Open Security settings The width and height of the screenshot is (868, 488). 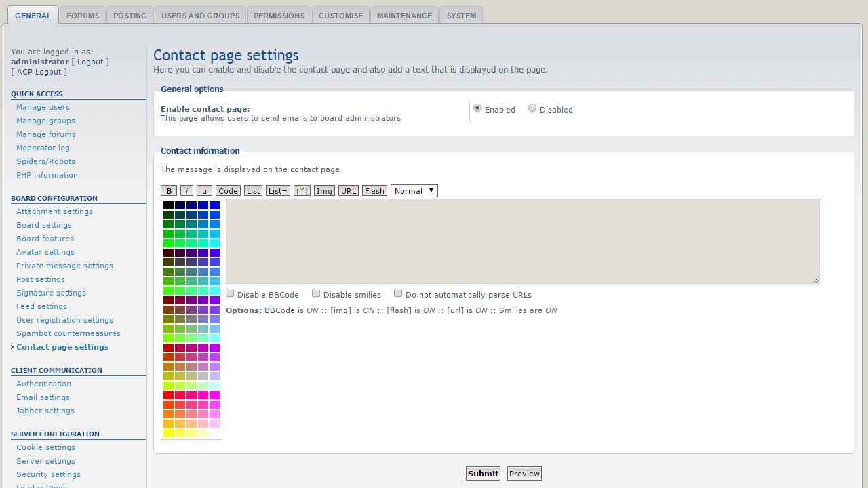point(48,474)
